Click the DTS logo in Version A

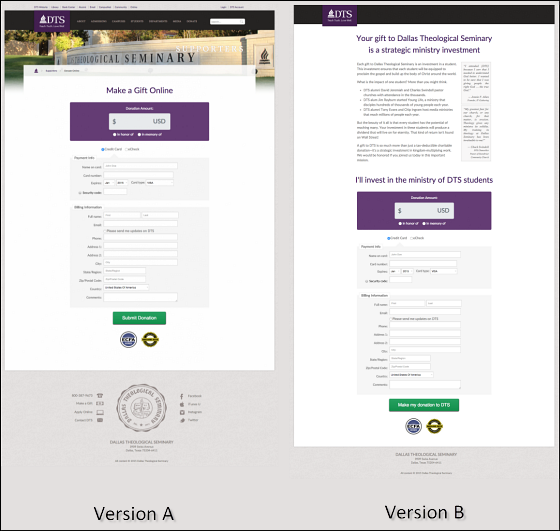(52, 21)
